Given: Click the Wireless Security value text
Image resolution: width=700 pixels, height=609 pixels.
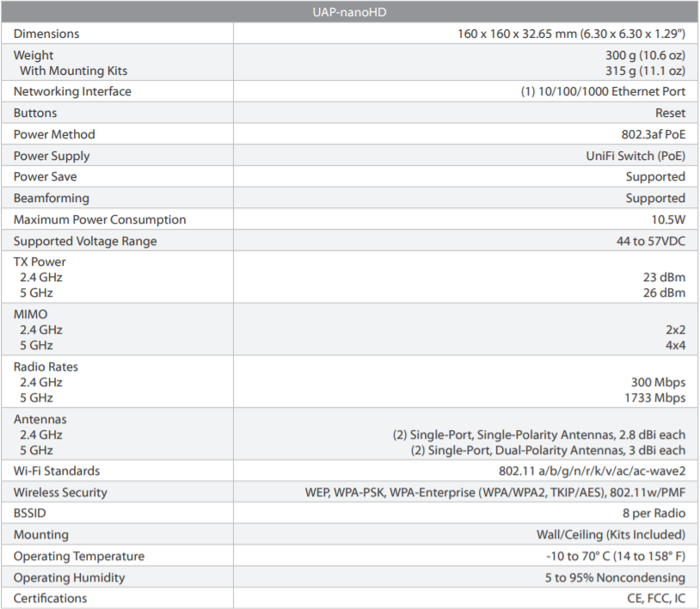Looking at the screenshot, I should 494,492.
